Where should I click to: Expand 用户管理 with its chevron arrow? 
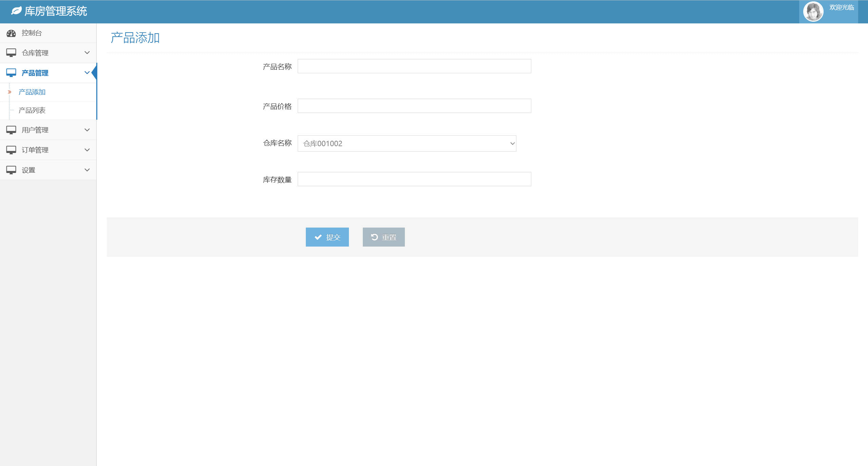tap(87, 130)
